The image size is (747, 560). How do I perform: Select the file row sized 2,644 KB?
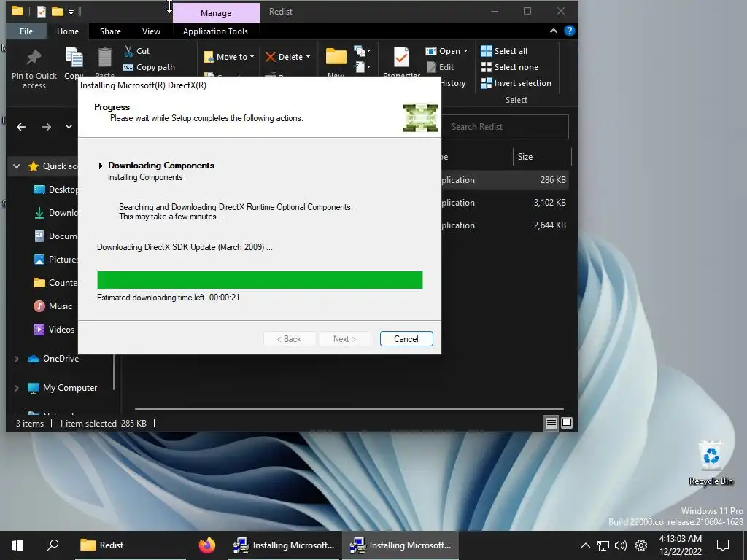point(505,225)
